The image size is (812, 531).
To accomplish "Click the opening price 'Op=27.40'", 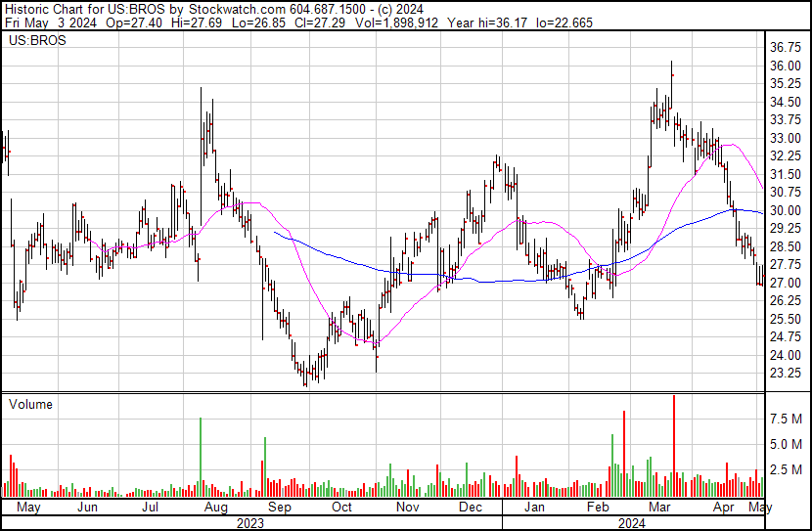I will coord(134,22).
